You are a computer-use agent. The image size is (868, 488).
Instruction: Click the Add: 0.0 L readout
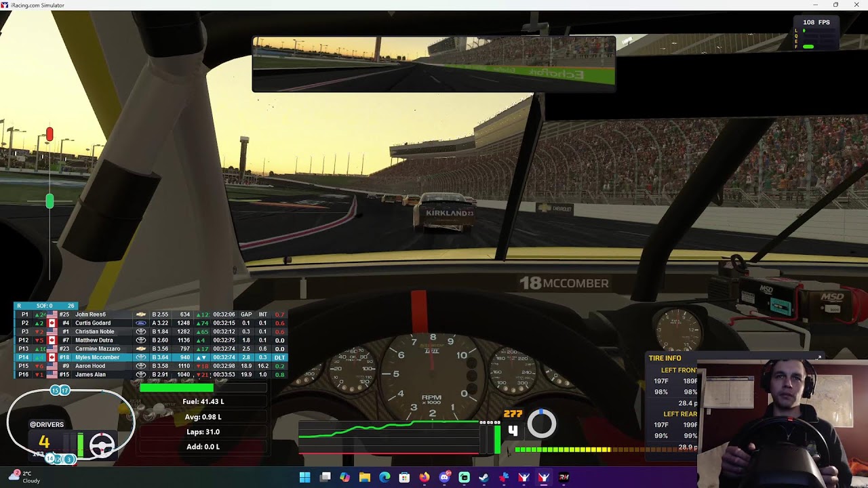pos(203,447)
